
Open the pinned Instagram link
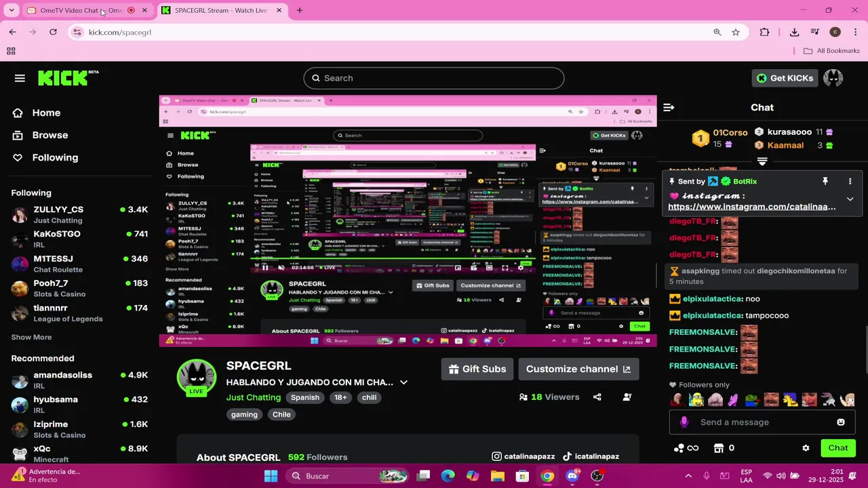(x=752, y=207)
